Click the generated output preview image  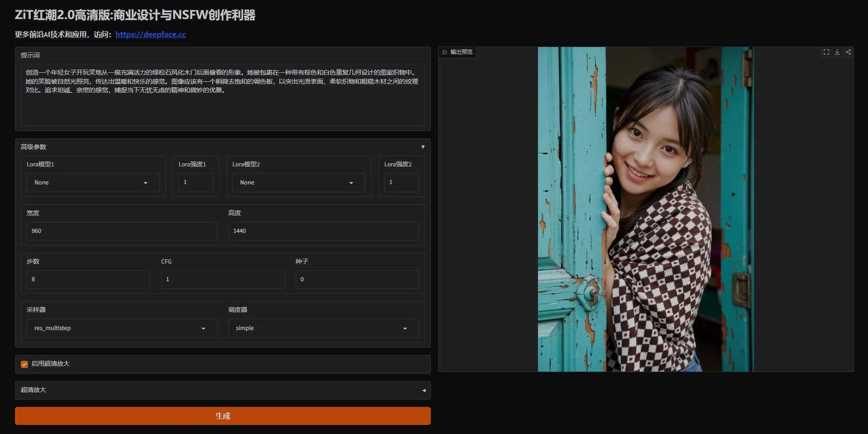(646, 209)
